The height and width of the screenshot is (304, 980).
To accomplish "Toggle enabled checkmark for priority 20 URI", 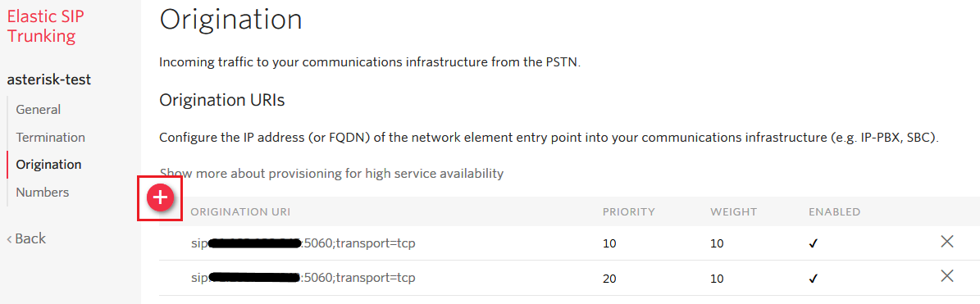I will tap(813, 279).
